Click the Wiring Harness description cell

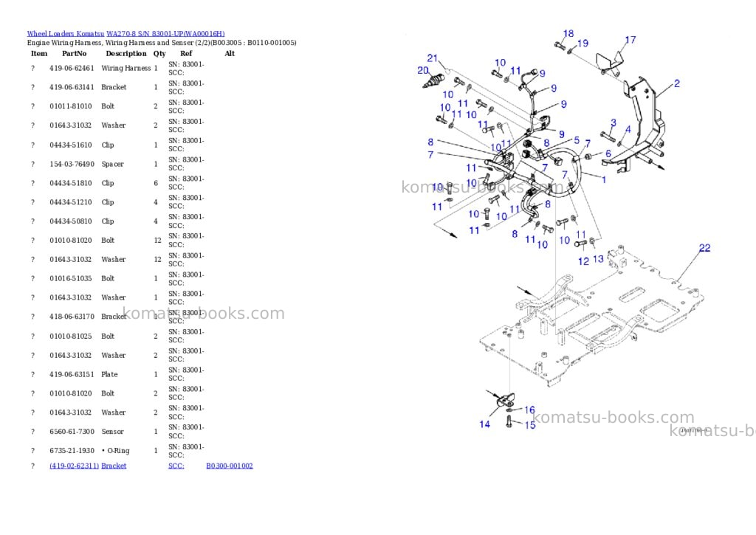126,68
